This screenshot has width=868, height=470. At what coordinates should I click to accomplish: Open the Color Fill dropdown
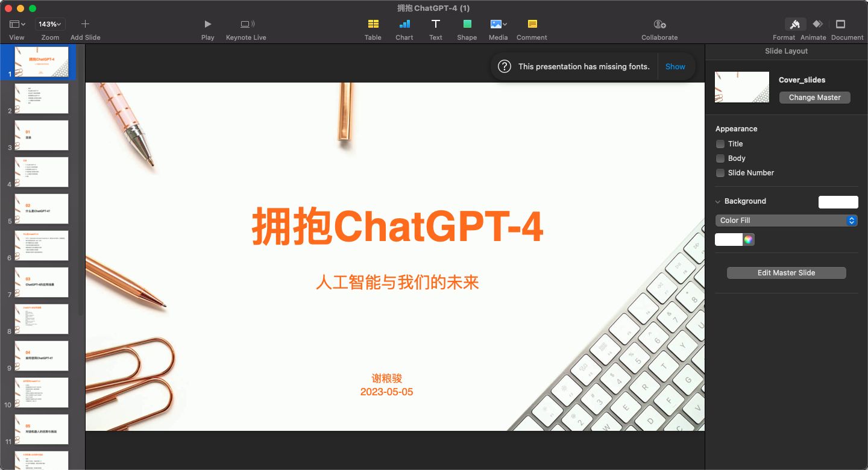coord(786,221)
